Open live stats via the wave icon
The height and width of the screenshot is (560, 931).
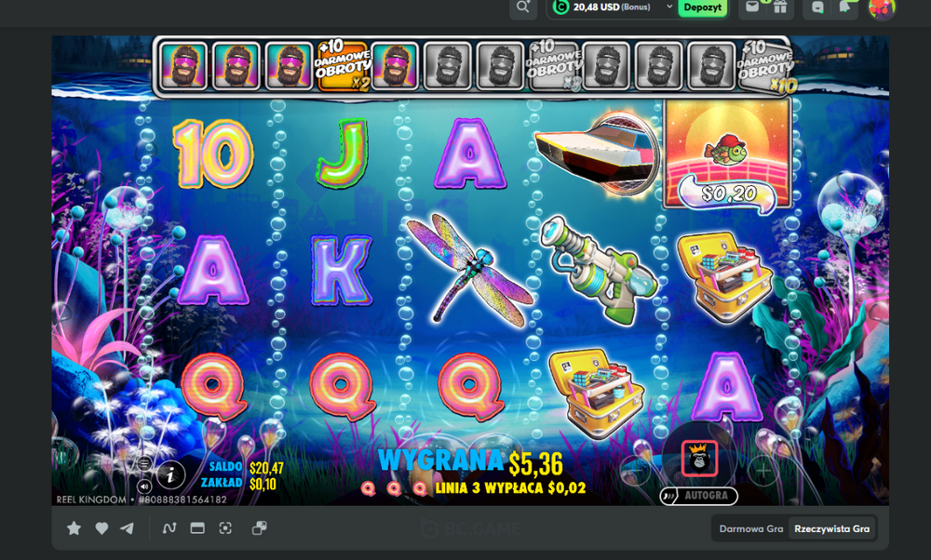[169, 528]
